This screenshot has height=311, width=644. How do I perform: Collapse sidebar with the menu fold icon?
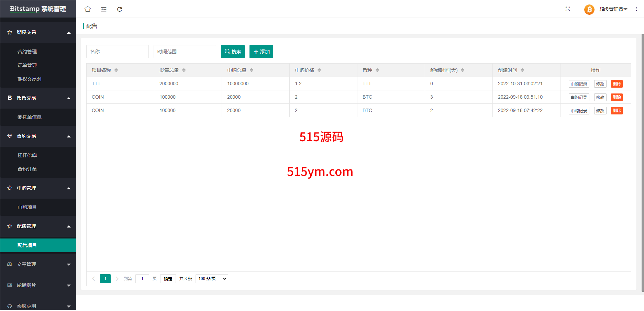[x=104, y=9]
